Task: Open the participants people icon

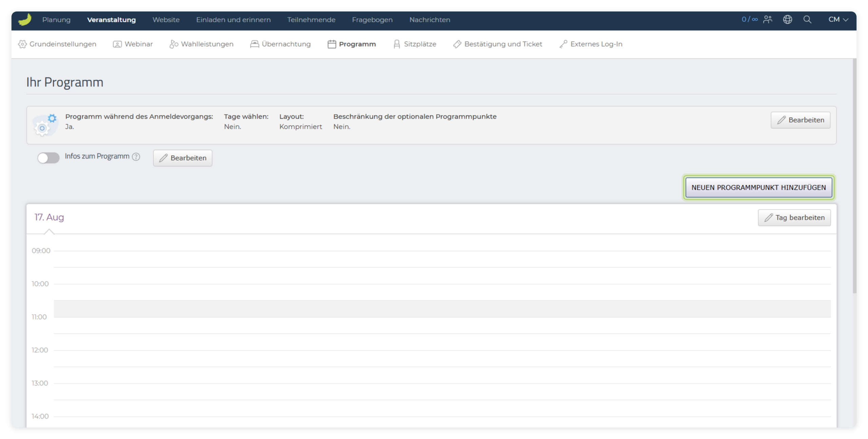Action: pyautogui.click(x=767, y=19)
